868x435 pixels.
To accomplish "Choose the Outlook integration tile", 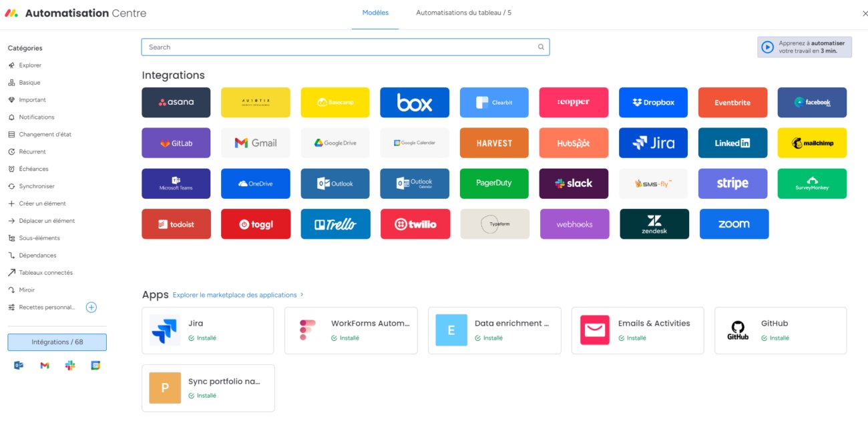I will pos(335,183).
